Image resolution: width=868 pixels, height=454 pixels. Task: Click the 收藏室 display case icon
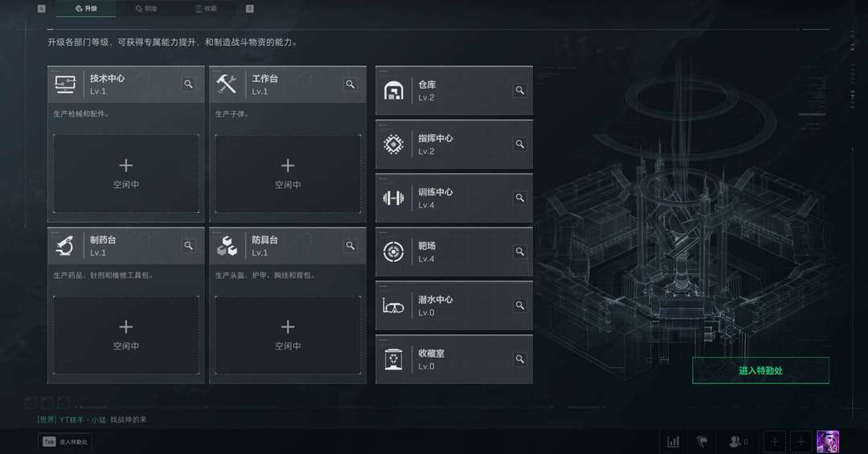click(x=394, y=359)
